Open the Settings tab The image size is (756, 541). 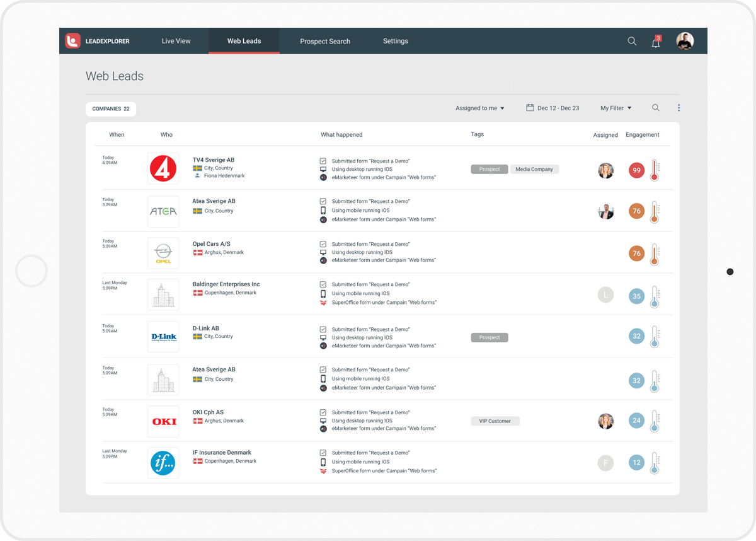tap(396, 41)
